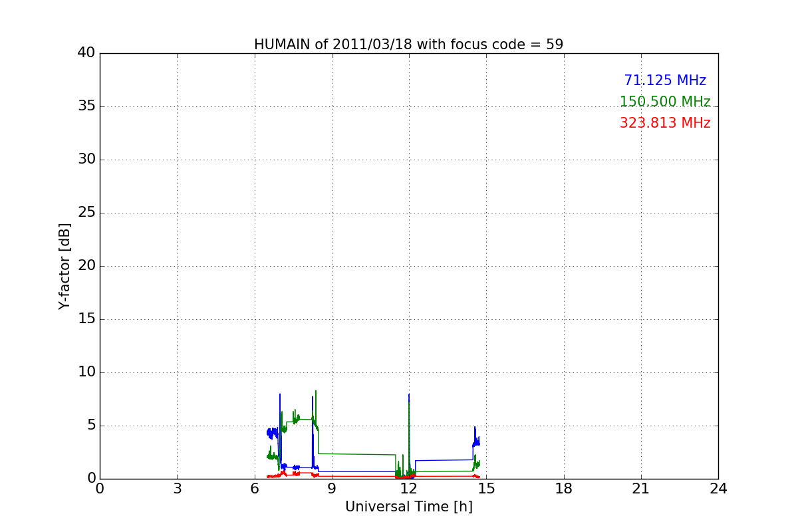
Task: Click the x-axis tick label 18
Action: click(x=564, y=489)
